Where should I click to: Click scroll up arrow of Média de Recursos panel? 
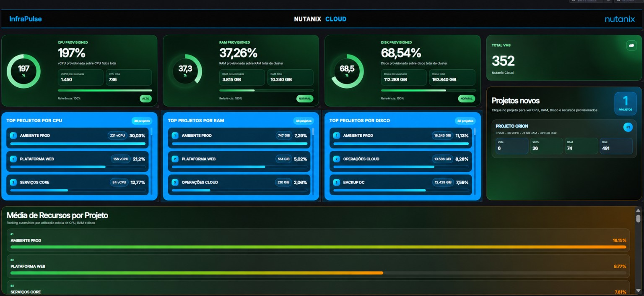click(638, 211)
